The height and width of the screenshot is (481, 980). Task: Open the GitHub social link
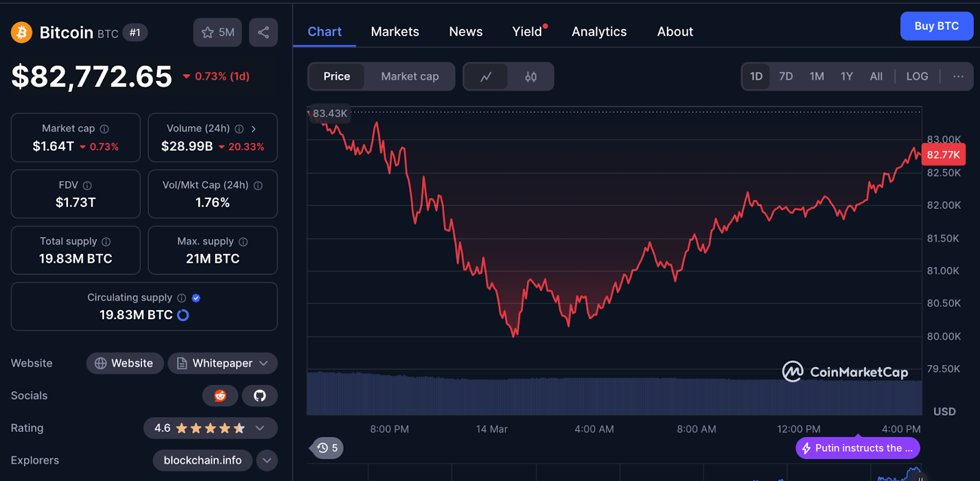260,396
